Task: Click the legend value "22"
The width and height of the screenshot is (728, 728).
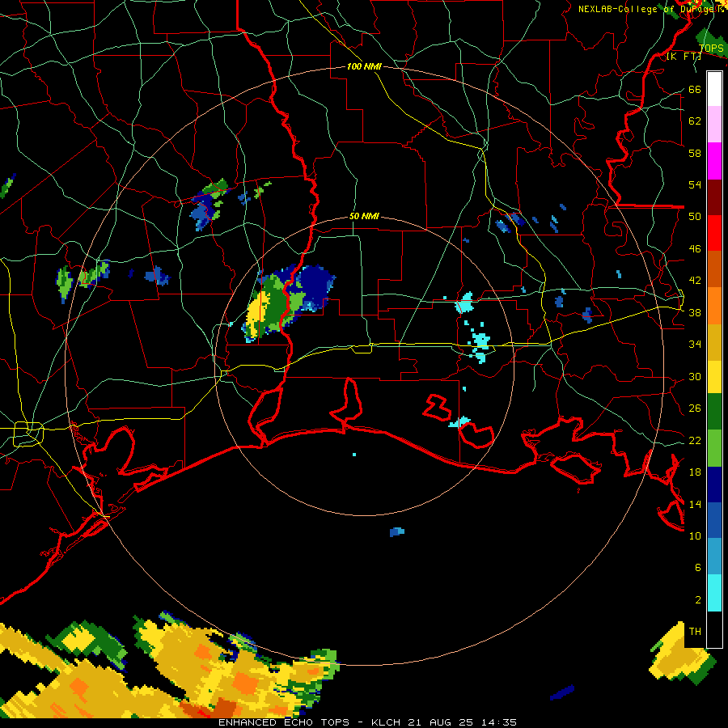Action: tap(695, 440)
